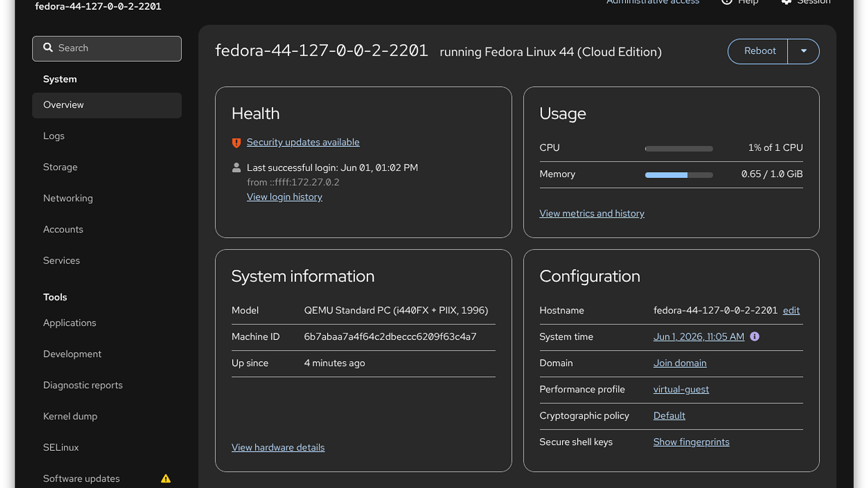Image resolution: width=868 pixels, height=488 pixels.
Task: Open the Accounts page
Action: (x=107, y=229)
